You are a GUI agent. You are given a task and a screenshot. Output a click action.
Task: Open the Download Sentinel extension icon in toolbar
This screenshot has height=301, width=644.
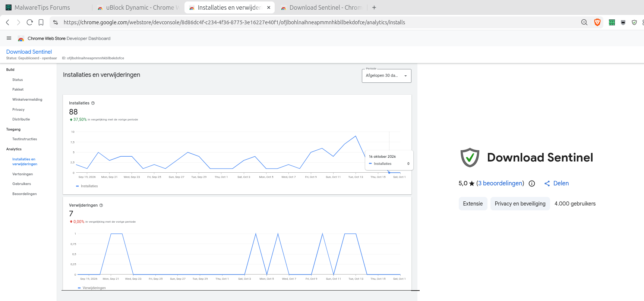pyautogui.click(x=634, y=22)
